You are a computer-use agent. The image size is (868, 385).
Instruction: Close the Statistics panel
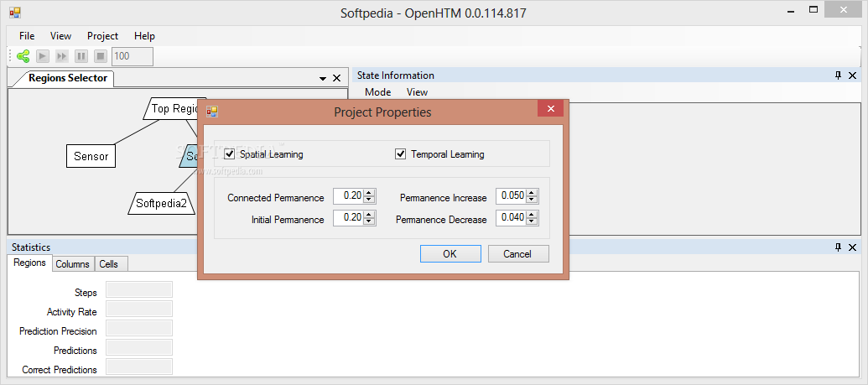[x=853, y=247]
